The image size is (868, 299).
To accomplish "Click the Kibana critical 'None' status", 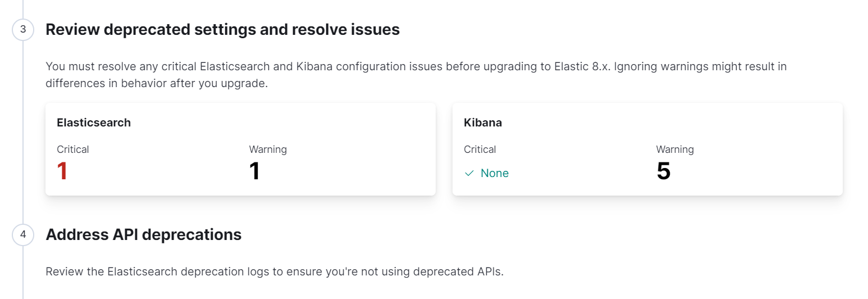I will [x=494, y=173].
